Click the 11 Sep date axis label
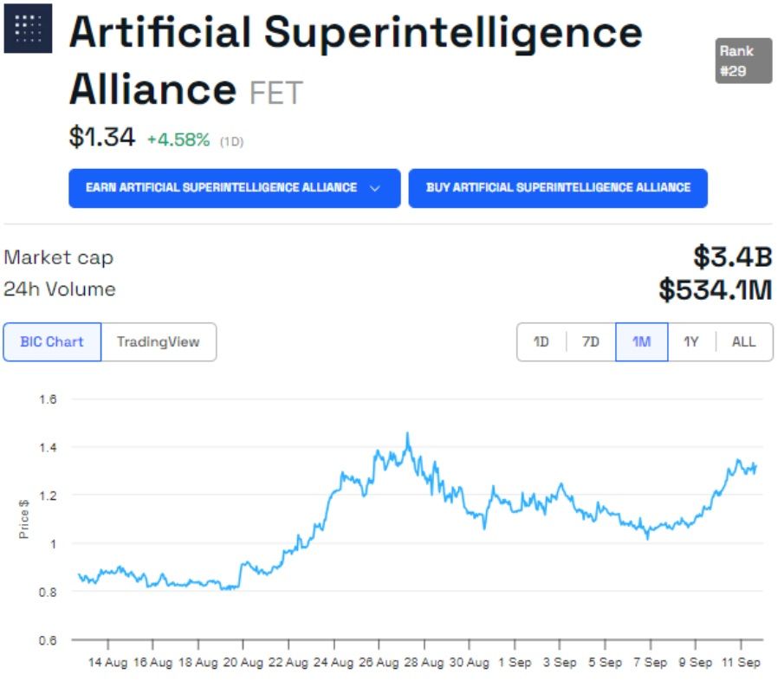 [x=741, y=662]
